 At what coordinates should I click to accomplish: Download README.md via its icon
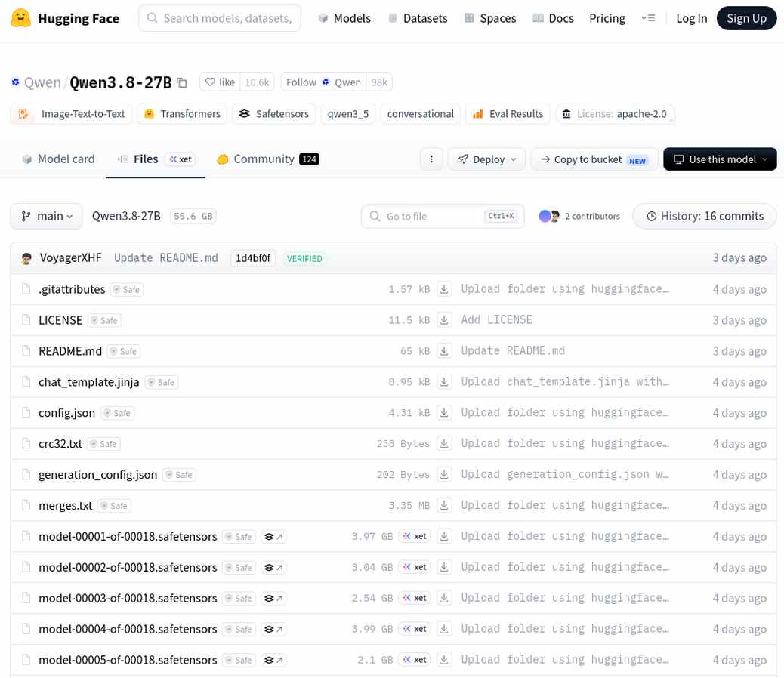pos(444,351)
